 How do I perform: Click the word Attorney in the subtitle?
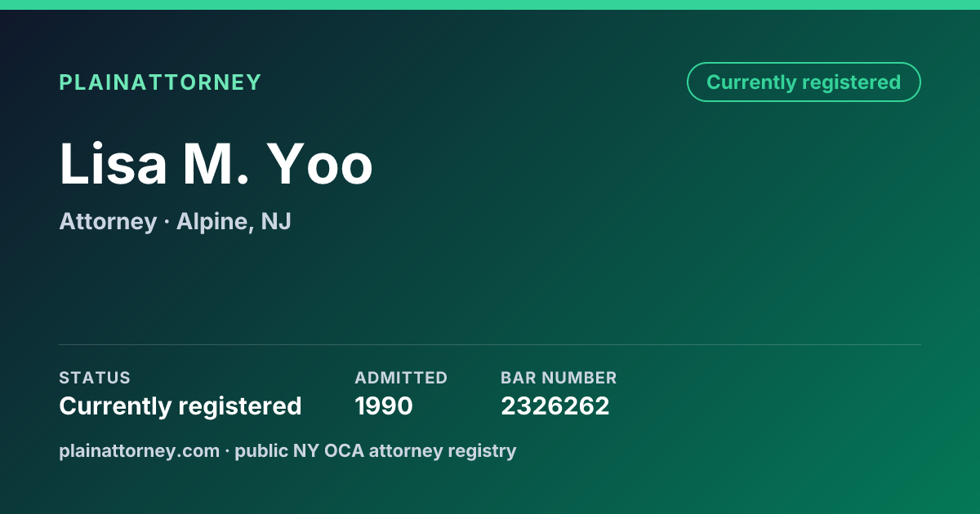coord(108,222)
